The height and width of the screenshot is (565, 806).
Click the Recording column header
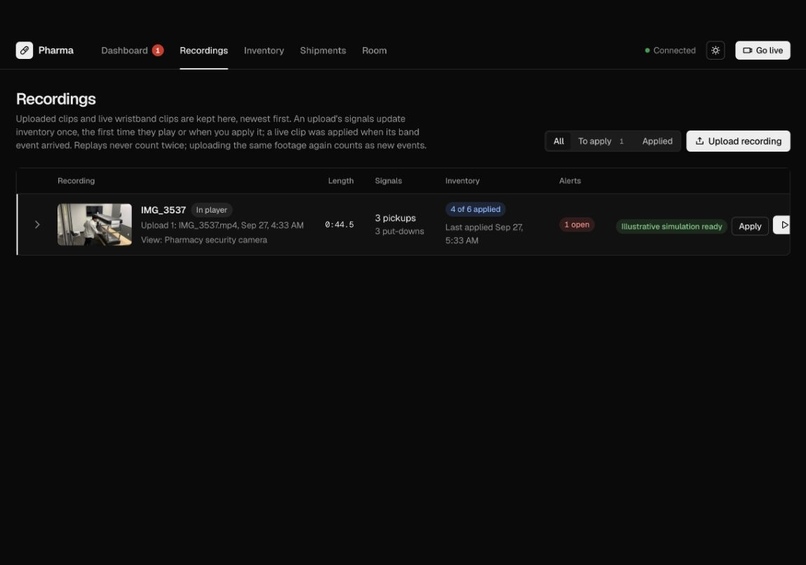point(76,181)
